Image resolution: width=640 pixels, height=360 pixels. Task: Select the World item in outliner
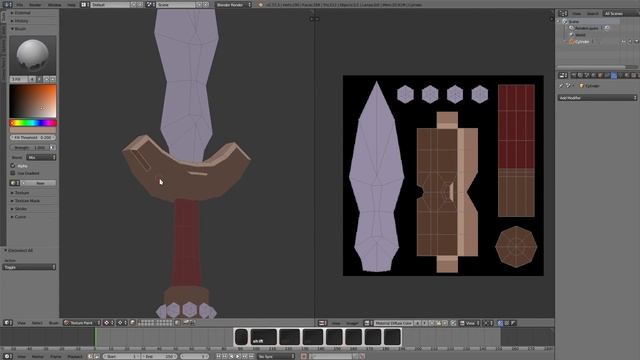pyautogui.click(x=580, y=35)
